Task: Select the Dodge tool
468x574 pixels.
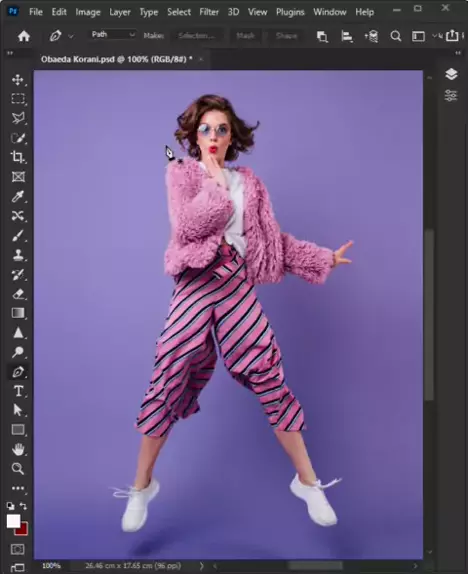Action: [18, 352]
